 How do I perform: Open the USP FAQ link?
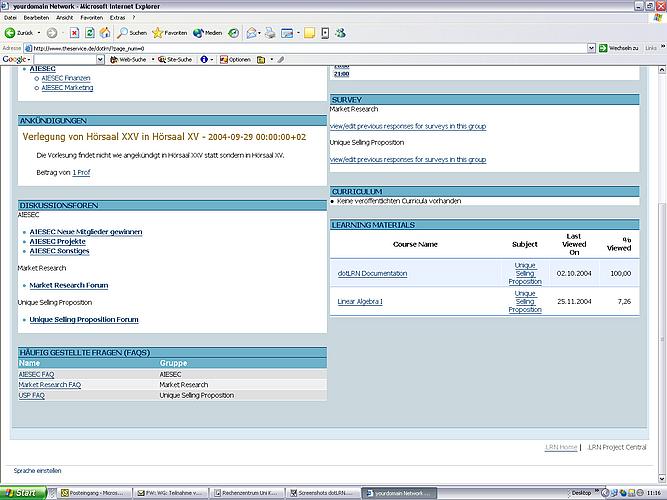pyautogui.click(x=31, y=395)
